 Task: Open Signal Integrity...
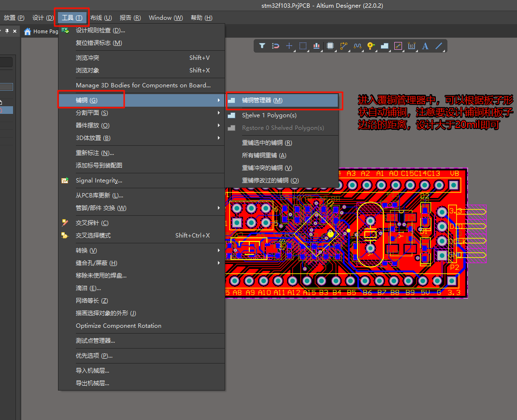point(142,181)
